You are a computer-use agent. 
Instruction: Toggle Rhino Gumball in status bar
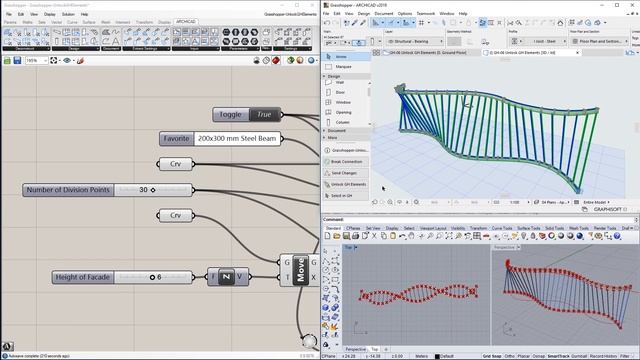coord(579,356)
